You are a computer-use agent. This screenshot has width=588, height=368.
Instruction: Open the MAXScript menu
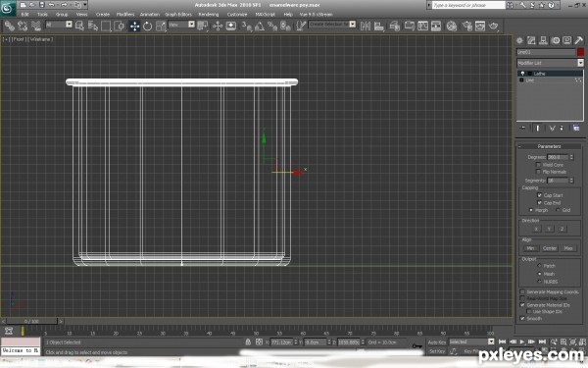pos(266,15)
